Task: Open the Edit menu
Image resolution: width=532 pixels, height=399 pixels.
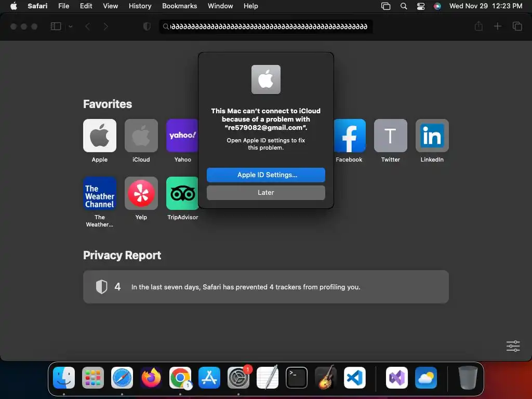Action: click(x=86, y=6)
